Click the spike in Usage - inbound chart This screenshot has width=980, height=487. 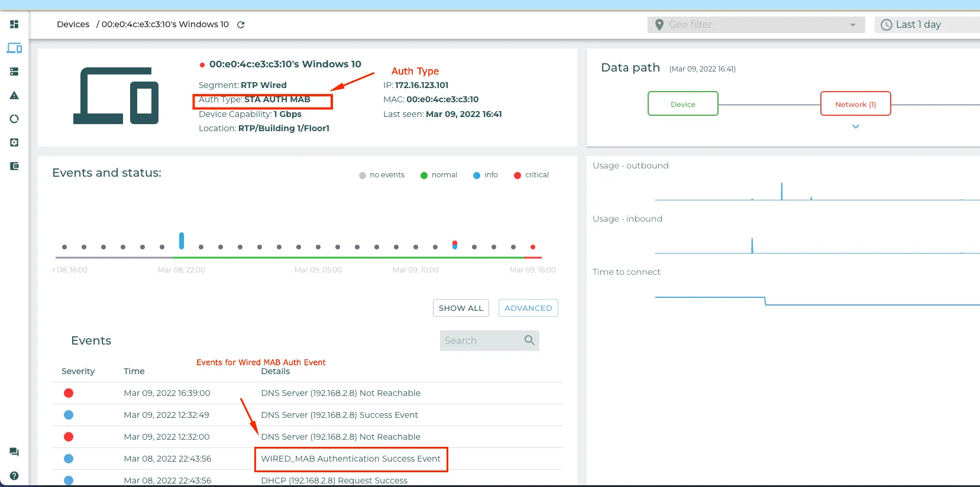pos(752,245)
